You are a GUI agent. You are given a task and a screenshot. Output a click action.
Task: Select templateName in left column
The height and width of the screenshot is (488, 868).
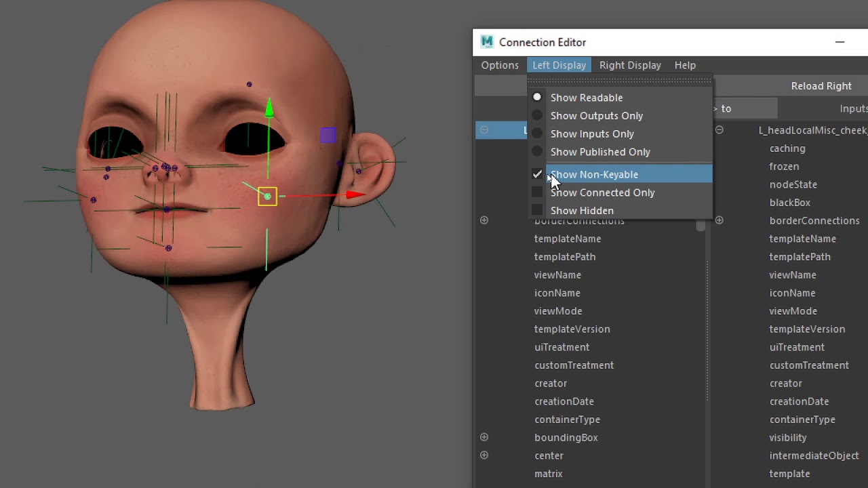click(x=567, y=239)
